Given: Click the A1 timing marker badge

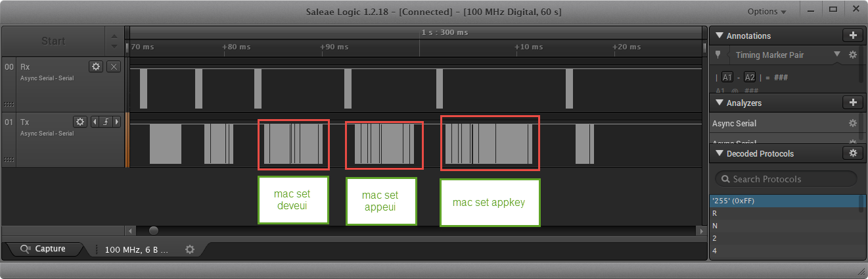Looking at the screenshot, I should click(x=727, y=77).
